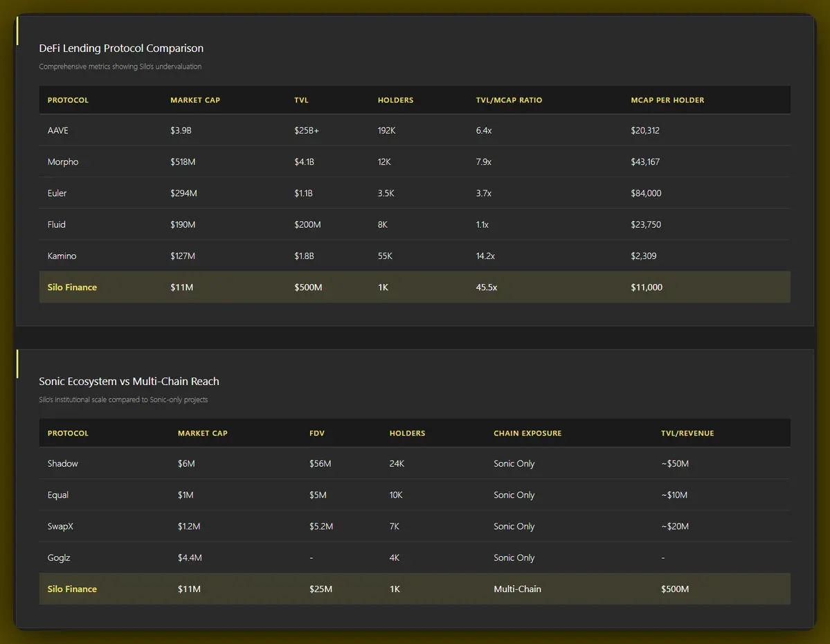Click the 'Comprehensive metrics showing Silo's undervaluation' subtitle
Viewport: 830px width, 644px height.
tap(120, 66)
